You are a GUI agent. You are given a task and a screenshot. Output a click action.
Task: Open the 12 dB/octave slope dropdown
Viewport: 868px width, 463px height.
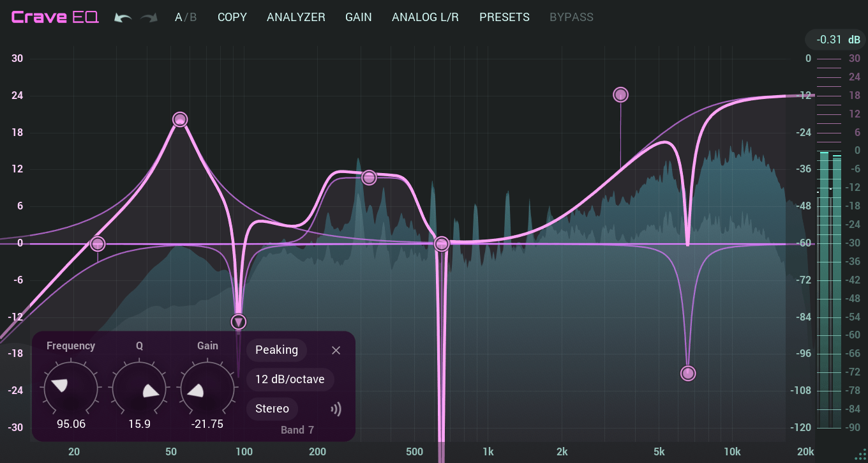tap(290, 379)
